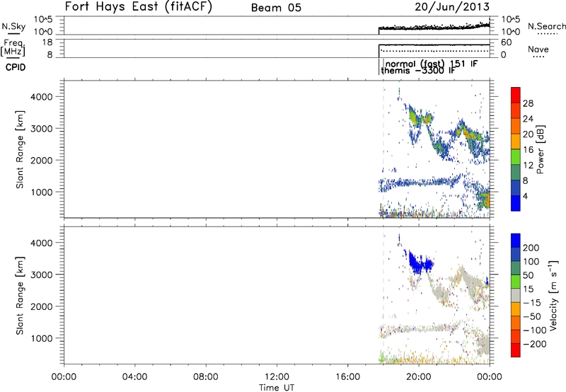Image resolution: width=566 pixels, height=392 pixels.
Task: Click "Slant Range [km]" label of power panel
Action: (20, 149)
